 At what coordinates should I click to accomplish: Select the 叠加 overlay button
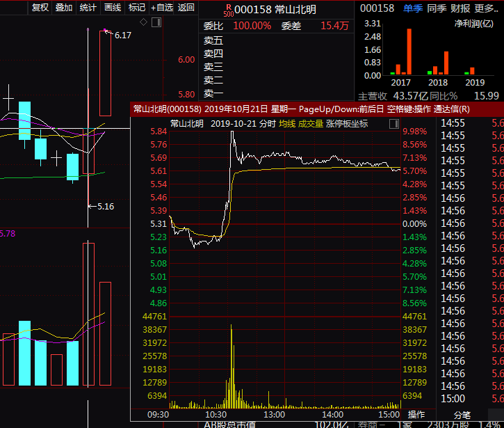click(x=64, y=7)
